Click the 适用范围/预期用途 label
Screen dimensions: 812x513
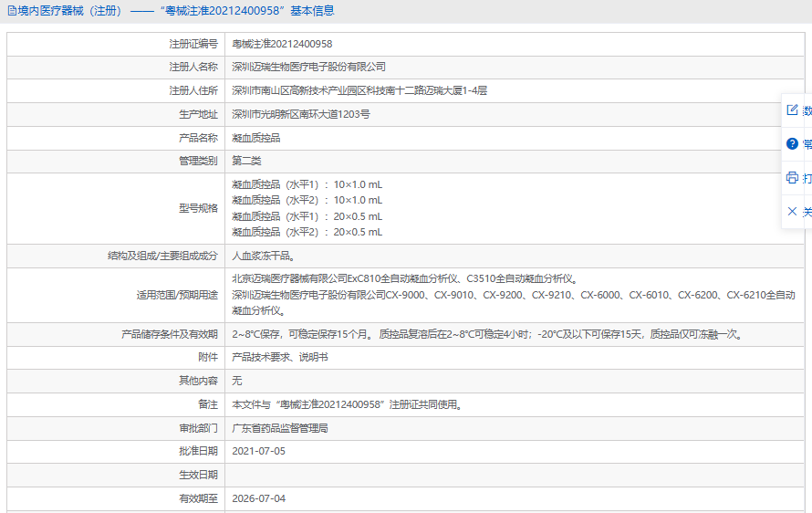pyautogui.click(x=177, y=295)
